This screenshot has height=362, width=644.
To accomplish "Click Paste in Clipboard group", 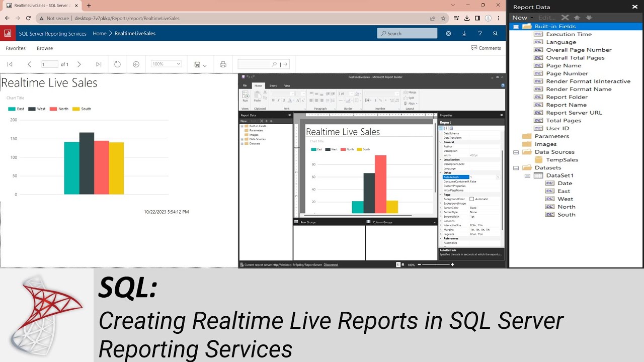I will (x=257, y=97).
